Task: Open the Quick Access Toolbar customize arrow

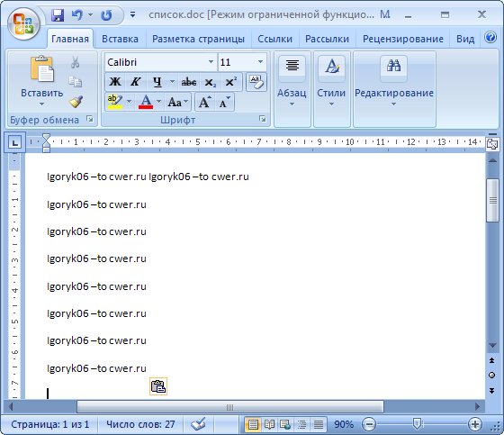Action: 132,14
